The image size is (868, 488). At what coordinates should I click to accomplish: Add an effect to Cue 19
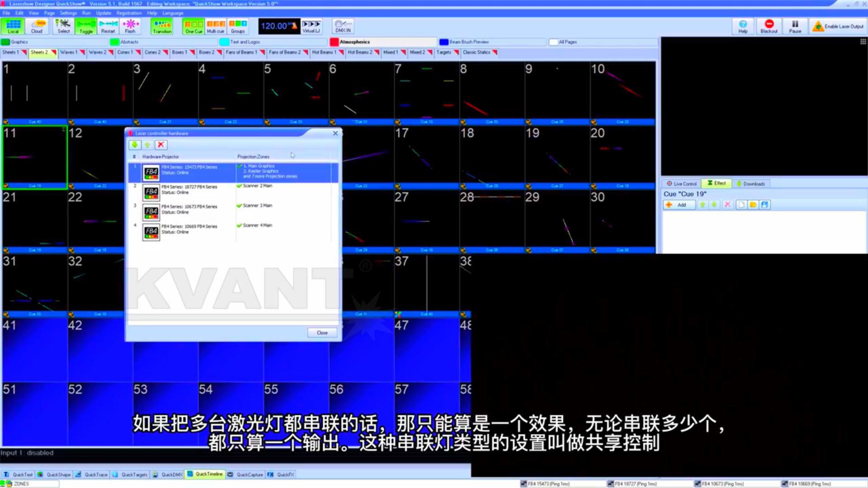pyautogui.click(x=678, y=205)
